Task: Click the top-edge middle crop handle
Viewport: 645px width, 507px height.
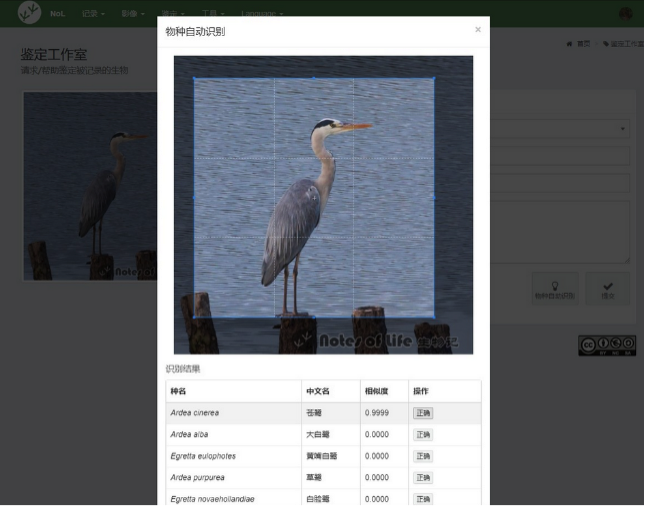Action: point(314,78)
